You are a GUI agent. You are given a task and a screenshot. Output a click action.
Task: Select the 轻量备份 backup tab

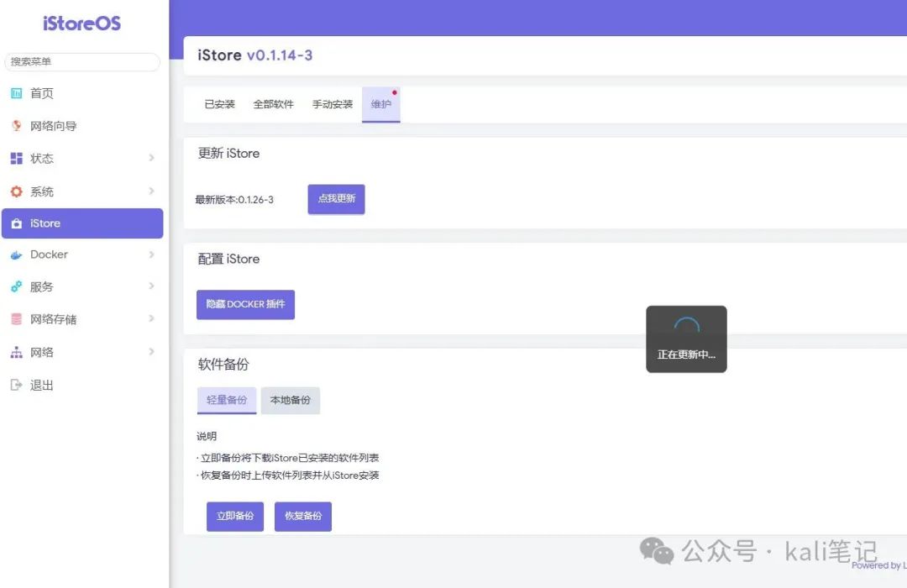point(227,400)
